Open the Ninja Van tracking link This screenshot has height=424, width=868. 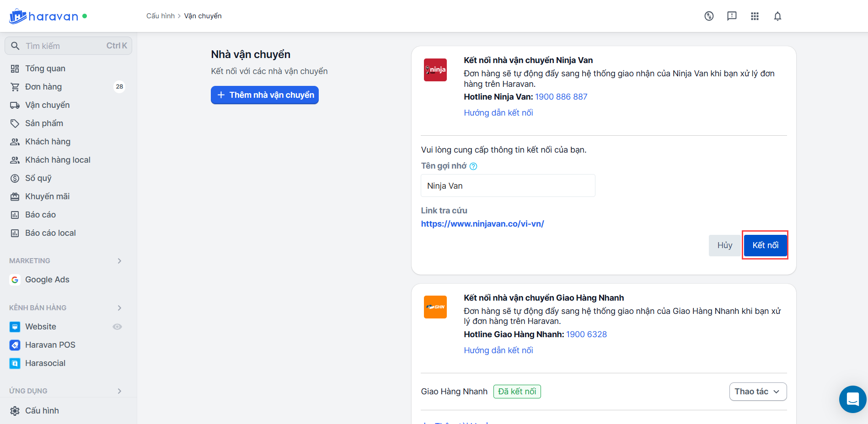pos(482,224)
